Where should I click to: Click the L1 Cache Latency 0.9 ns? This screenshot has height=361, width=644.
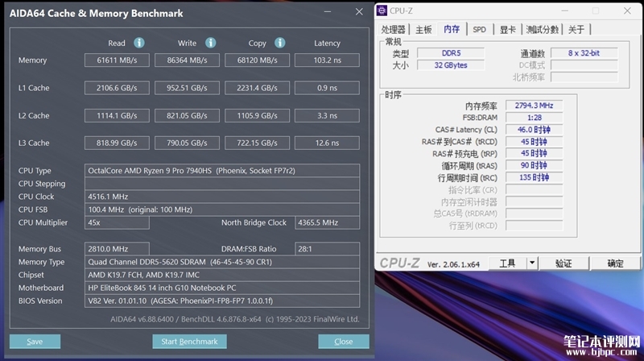327,88
